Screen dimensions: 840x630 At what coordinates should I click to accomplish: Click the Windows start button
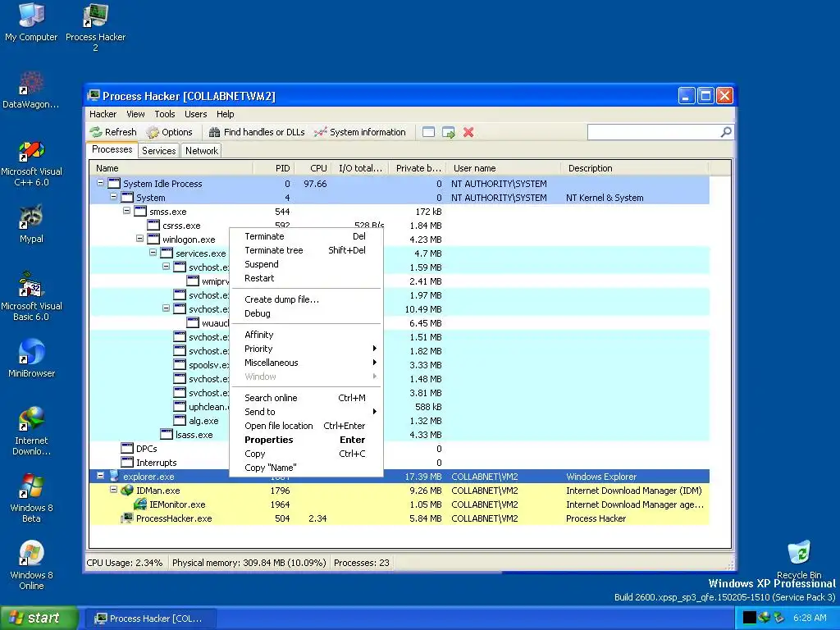click(x=39, y=618)
